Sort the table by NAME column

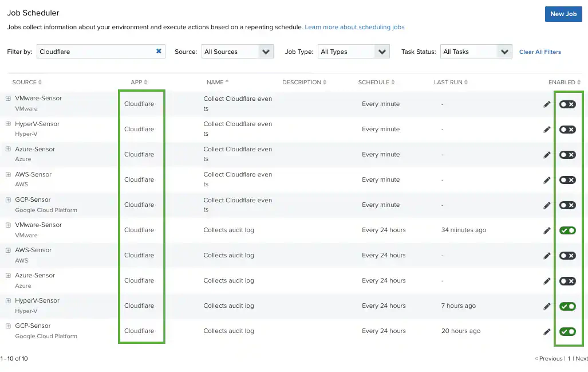point(218,82)
